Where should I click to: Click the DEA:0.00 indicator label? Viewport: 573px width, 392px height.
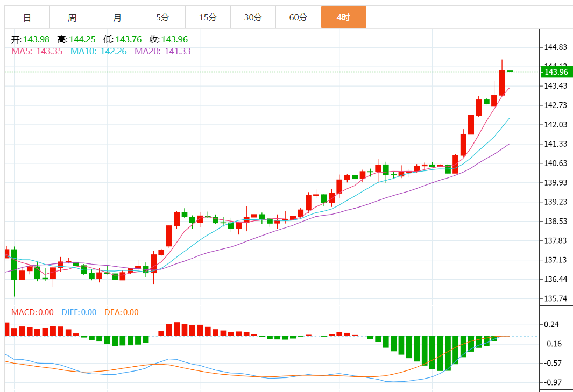(121, 312)
